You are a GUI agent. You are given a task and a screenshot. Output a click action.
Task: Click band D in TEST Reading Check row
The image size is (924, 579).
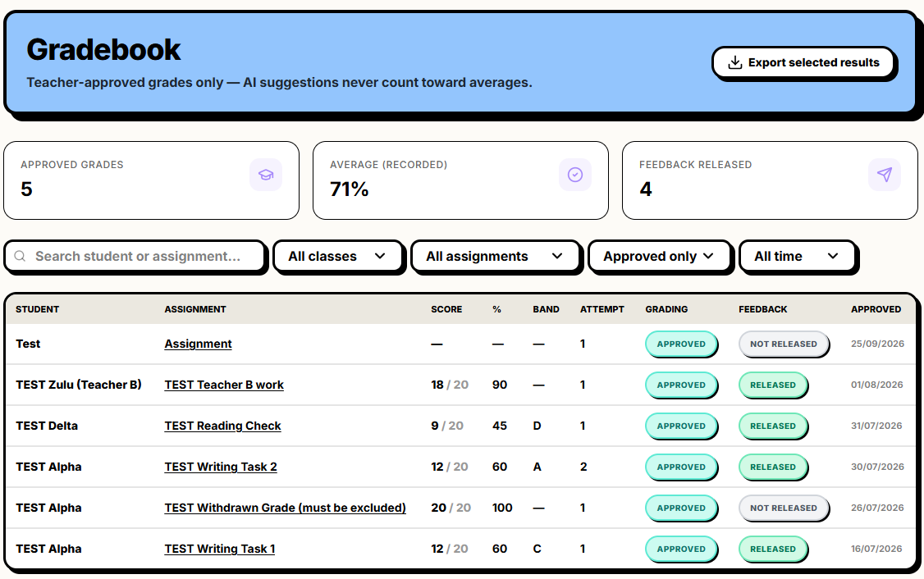click(537, 426)
